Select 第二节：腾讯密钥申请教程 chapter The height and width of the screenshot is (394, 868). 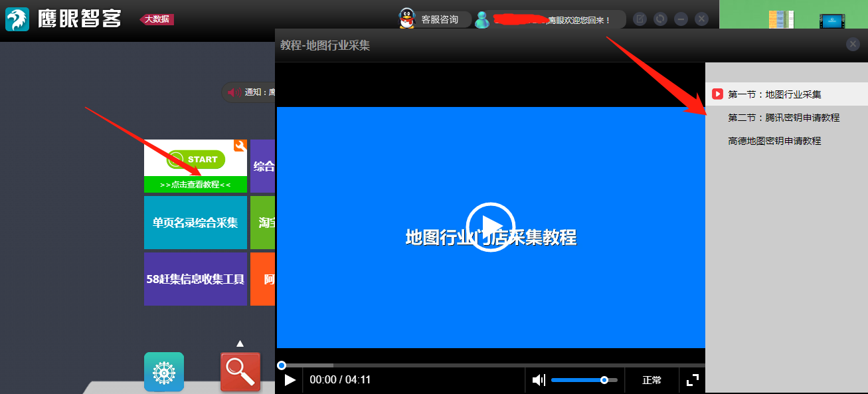[784, 116]
